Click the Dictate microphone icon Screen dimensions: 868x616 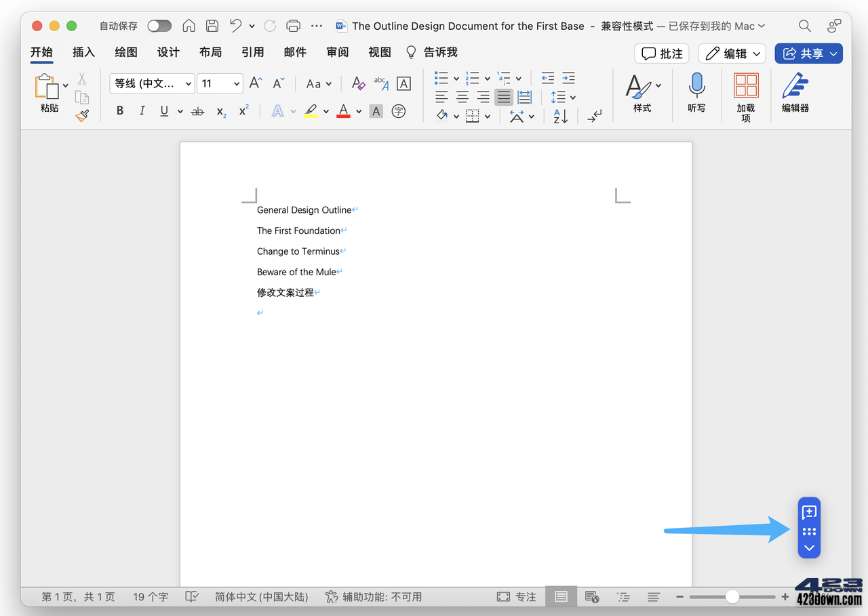coord(696,86)
